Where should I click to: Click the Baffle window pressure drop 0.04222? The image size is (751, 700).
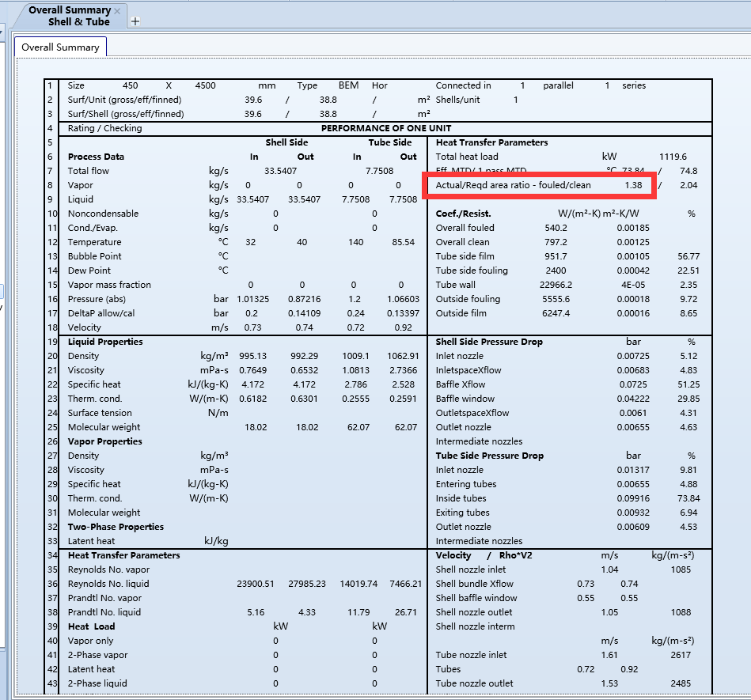point(633,399)
